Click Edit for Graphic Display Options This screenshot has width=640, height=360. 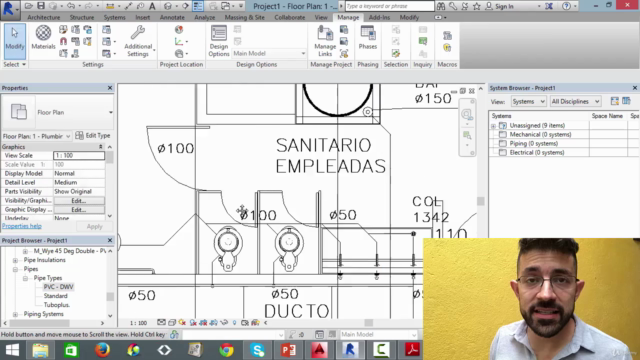tap(79, 210)
